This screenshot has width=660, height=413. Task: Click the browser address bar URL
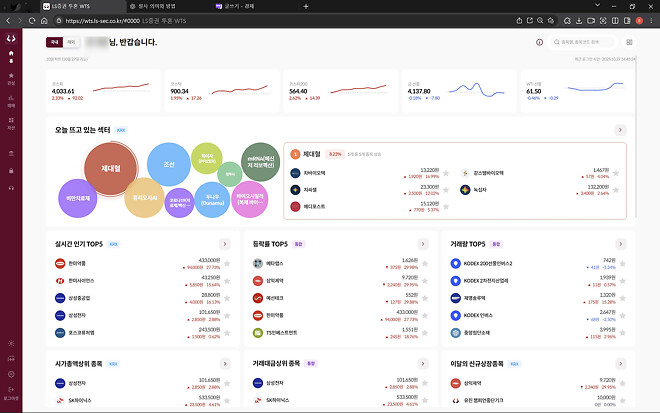pyautogui.click(x=102, y=21)
